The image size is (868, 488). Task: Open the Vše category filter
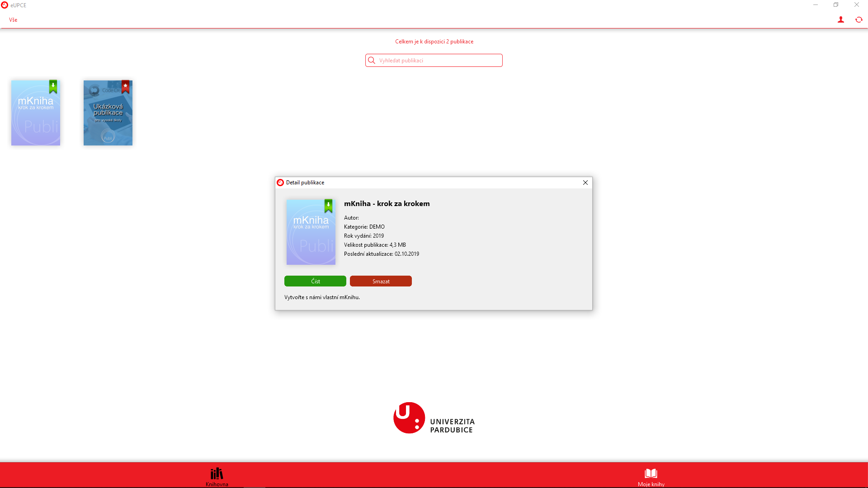(13, 20)
